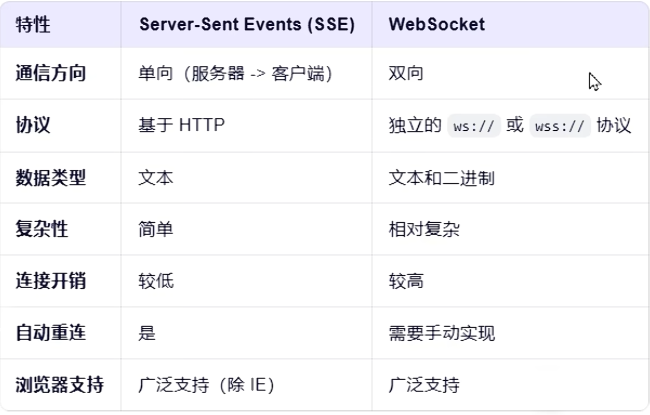Image resolution: width=650 pixels, height=415 pixels.
Task: Select the 通信方向 row label
Action: (x=51, y=73)
